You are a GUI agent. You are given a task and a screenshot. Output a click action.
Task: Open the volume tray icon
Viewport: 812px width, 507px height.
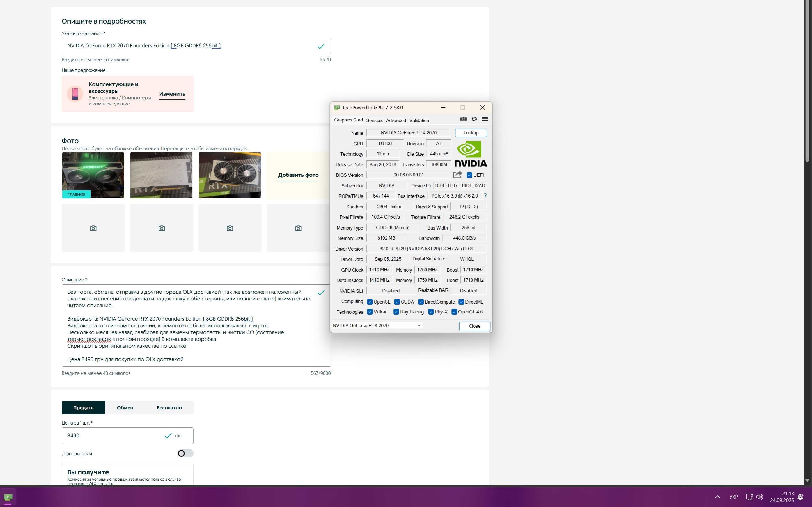tap(760, 497)
